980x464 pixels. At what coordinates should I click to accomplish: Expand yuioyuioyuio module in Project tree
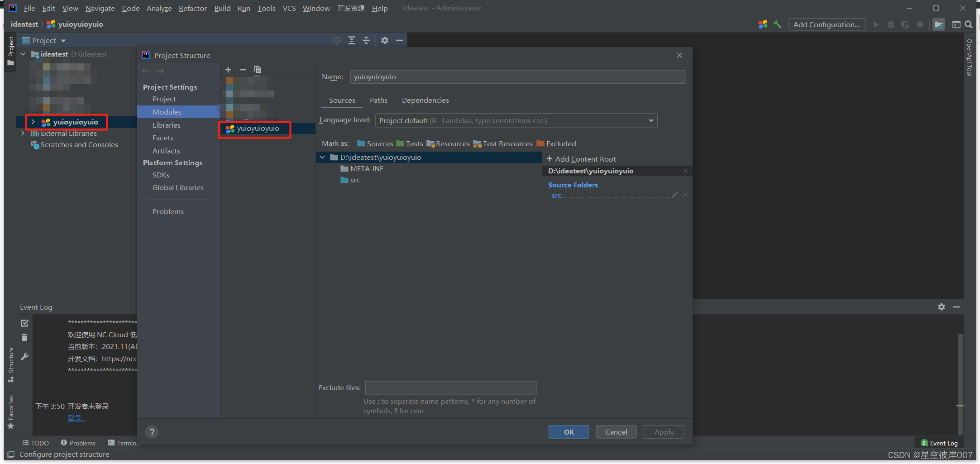[33, 122]
